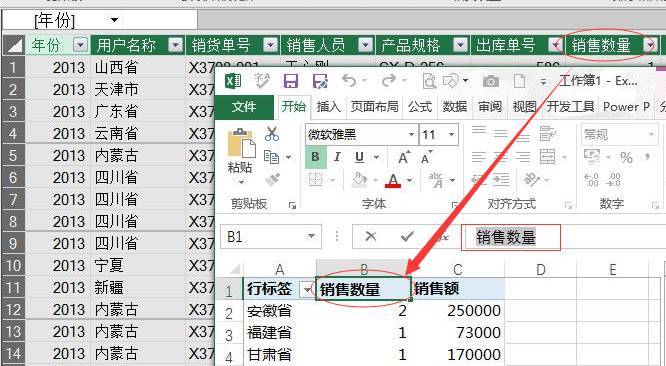Open the 用户名称 column filter dropdown
Screen dimensions: 666x366
point(175,45)
